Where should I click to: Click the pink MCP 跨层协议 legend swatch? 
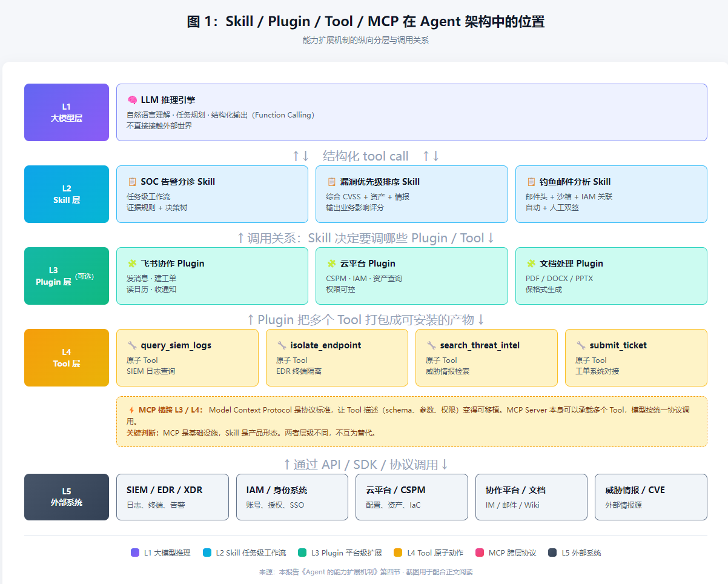coord(480,552)
